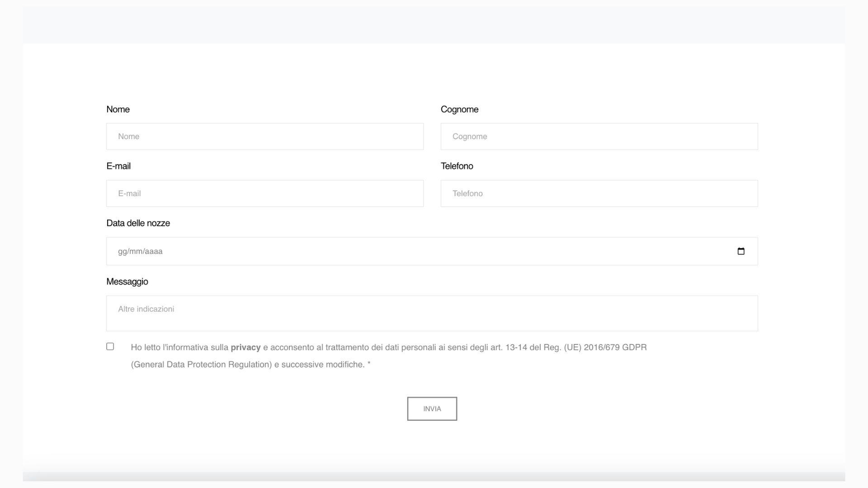Focus the Cognome input field

599,136
